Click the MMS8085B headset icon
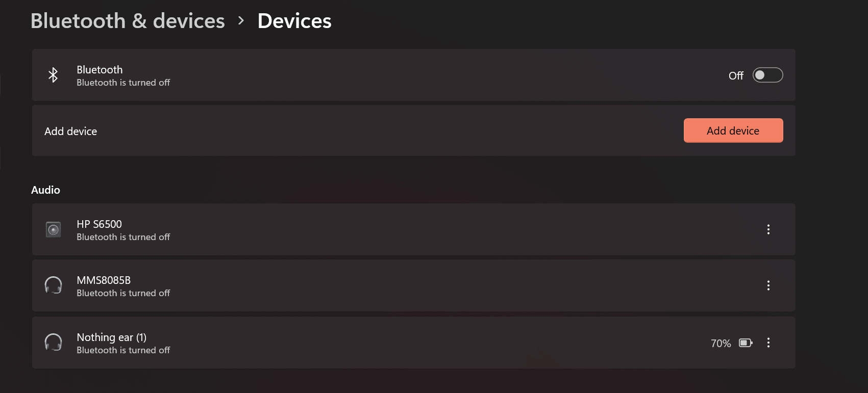Image resolution: width=868 pixels, height=393 pixels. tap(53, 285)
